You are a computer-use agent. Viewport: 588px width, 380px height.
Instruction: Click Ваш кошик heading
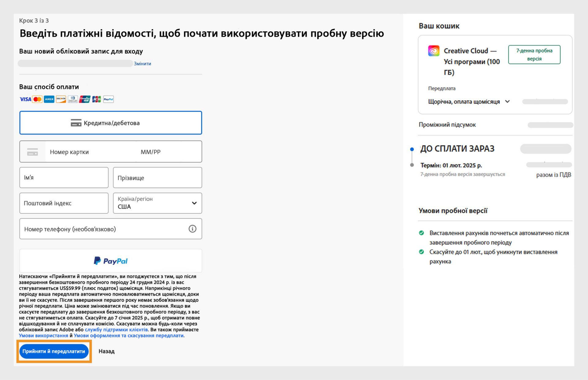coord(439,26)
